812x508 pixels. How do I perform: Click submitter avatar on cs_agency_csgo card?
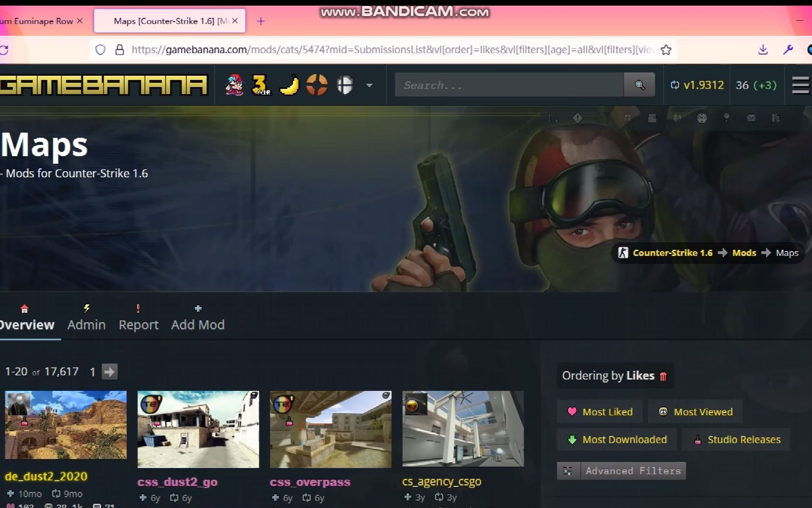point(416,405)
